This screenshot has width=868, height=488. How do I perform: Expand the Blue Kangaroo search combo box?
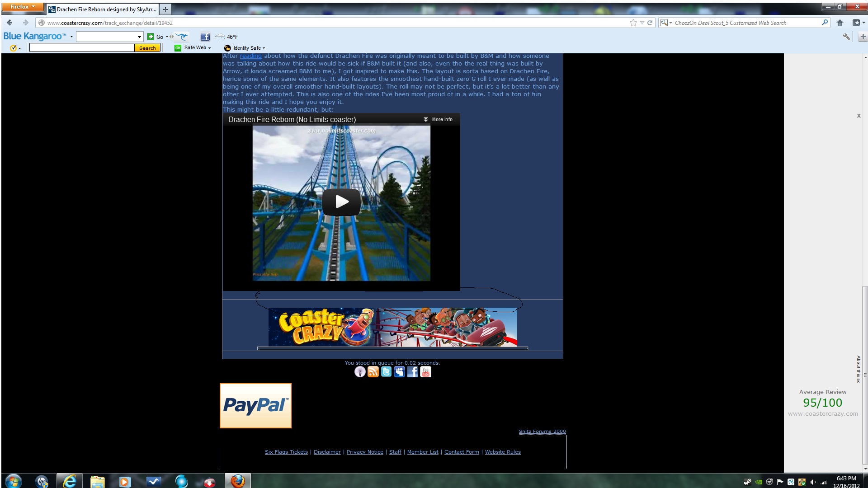(139, 37)
